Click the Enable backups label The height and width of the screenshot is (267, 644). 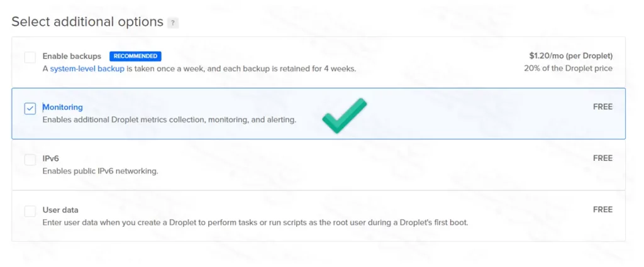coord(72,56)
